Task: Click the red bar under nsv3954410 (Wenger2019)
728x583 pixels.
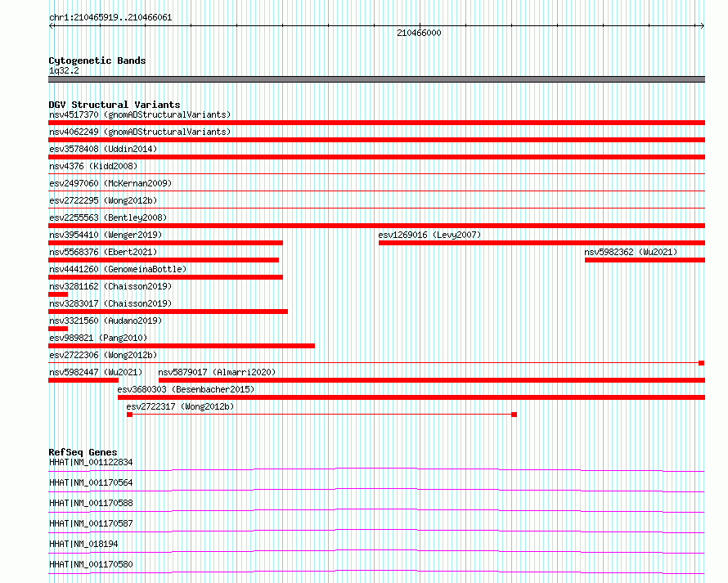Action: 166,243
